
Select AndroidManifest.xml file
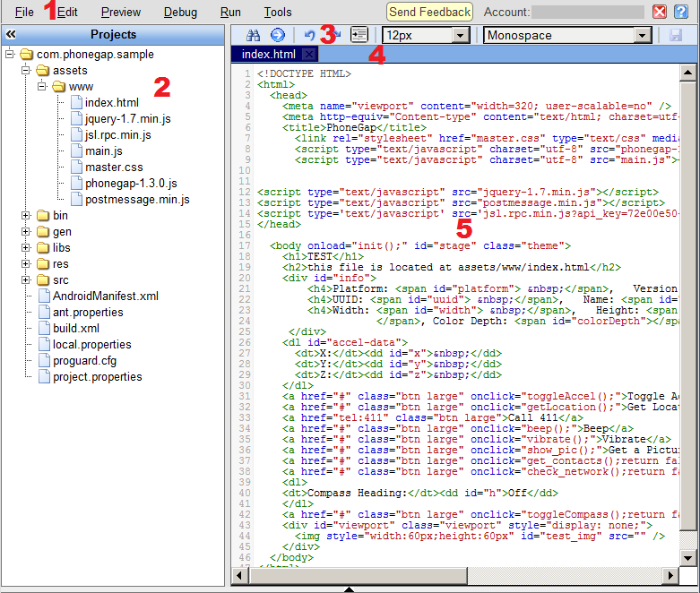point(106,296)
